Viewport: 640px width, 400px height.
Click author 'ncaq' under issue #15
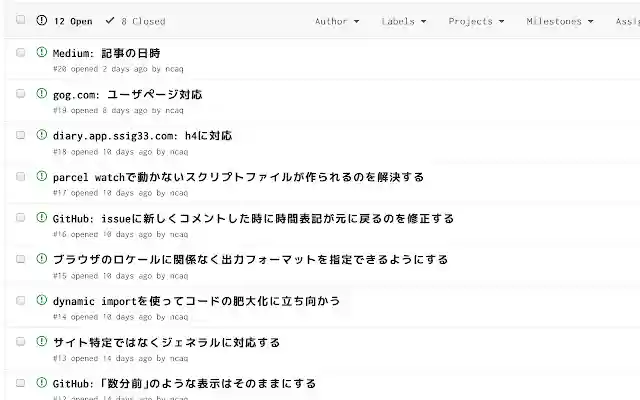(179, 276)
